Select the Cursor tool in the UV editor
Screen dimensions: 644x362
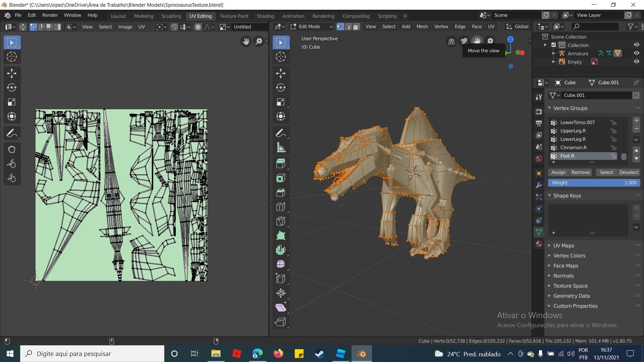point(12,57)
